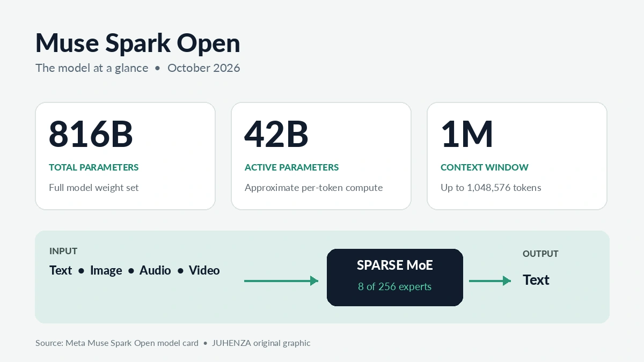
Task: Click "JUHENZA original graphic" credit
Action: click(261, 343)
